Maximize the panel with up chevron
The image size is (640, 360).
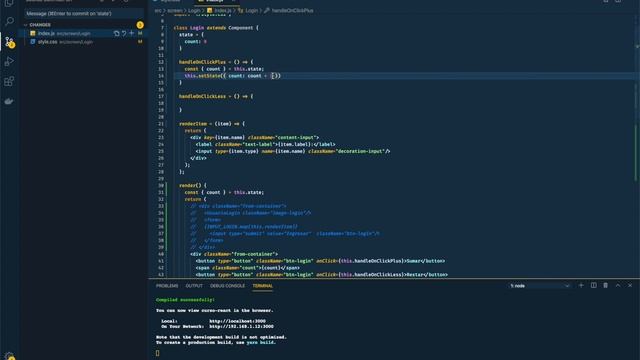(618, 286)
